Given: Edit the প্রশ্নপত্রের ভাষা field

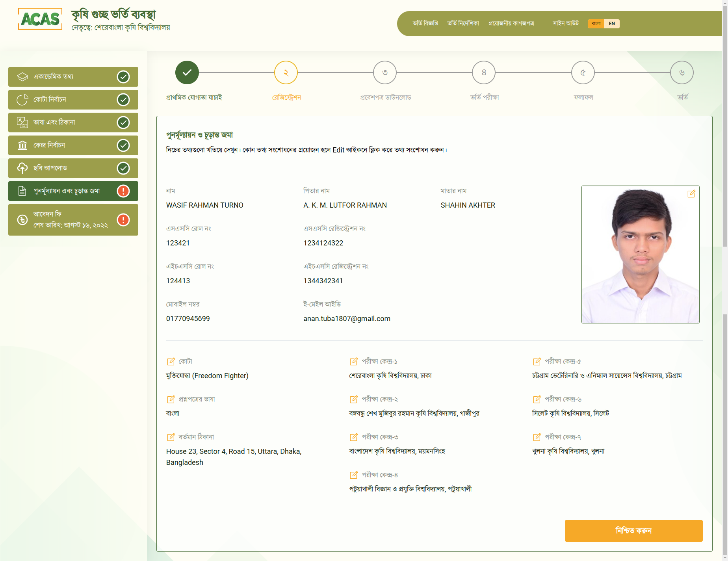Looking at the screenshot, I should (x=171, y=399).
